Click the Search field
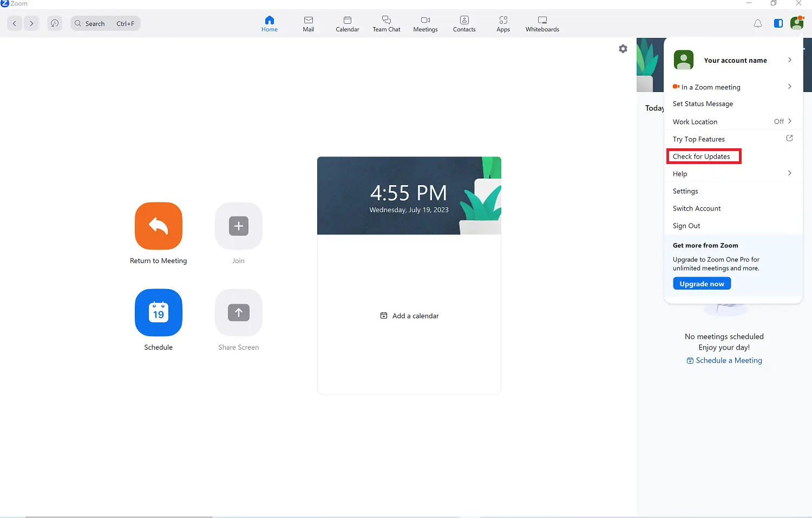Viewport: 812px width, 518px height. tap(106, 23)
